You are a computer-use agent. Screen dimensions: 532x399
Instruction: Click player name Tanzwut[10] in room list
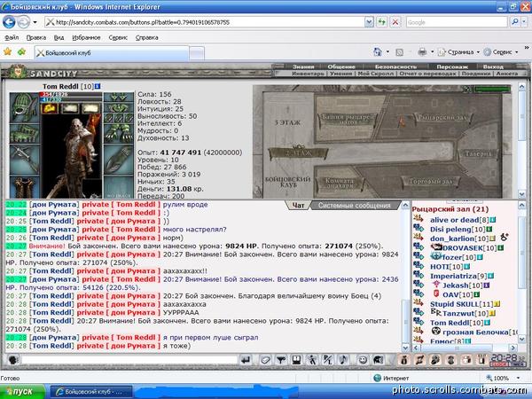coord(465,313)
